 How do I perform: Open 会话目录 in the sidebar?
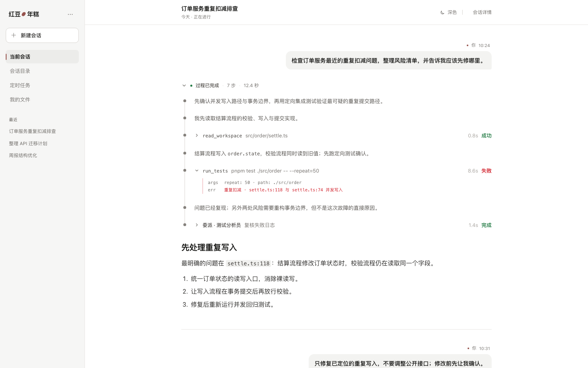[42, 71]
